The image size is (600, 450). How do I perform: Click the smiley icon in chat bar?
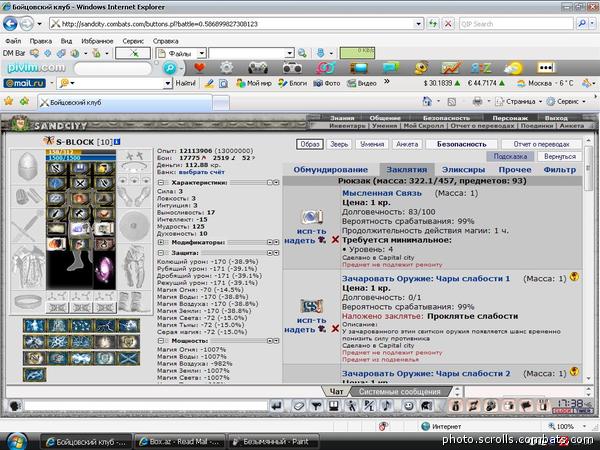click(x=409, y=406)
